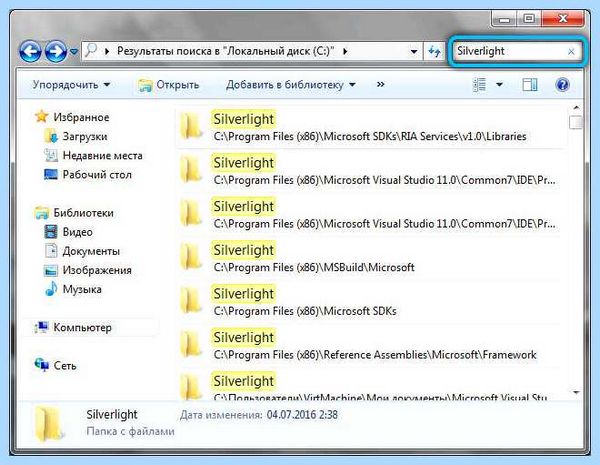Image resolution: width=600 pixels, height=465 pixels.
Task: Click the large folder thumbnail in details pane
Action: pos(49,424)
